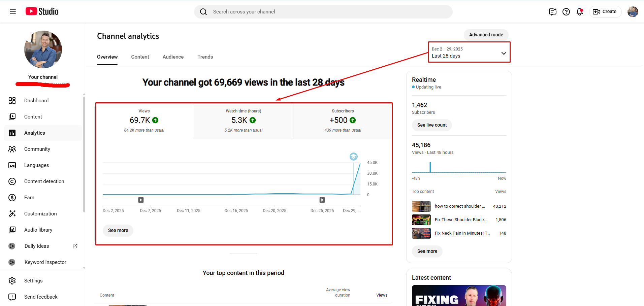Open the notifications bell
The width and height of the screenshot is (644, 306).
coord(579,12)
